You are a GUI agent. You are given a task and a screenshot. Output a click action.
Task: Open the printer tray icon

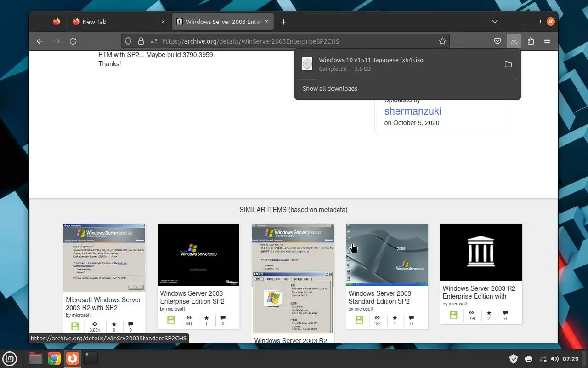coord(529,359)
